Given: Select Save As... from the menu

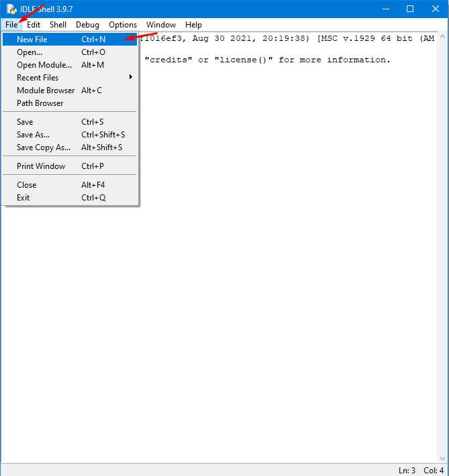Looking at the screenshot, I should point(70,135).
